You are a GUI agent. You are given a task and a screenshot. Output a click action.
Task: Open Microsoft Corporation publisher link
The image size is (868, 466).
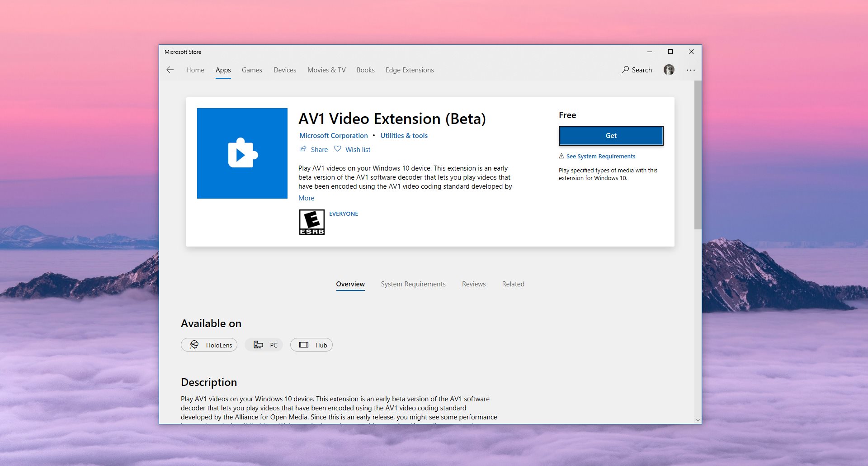334,136
